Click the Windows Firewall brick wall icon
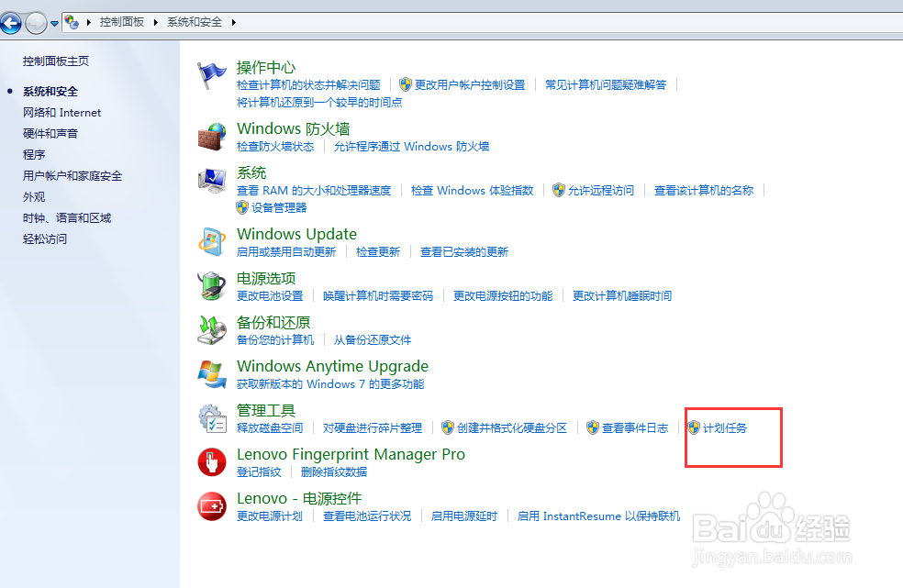This screenshot has height=588, width=903. pyautogui.click(x=211, y=137)
